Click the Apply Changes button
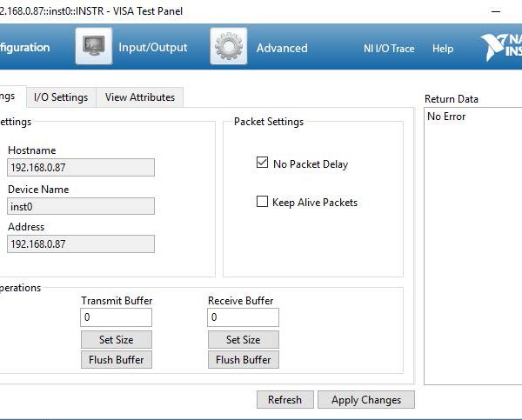The image size is (522, 420). pos(365,400)
